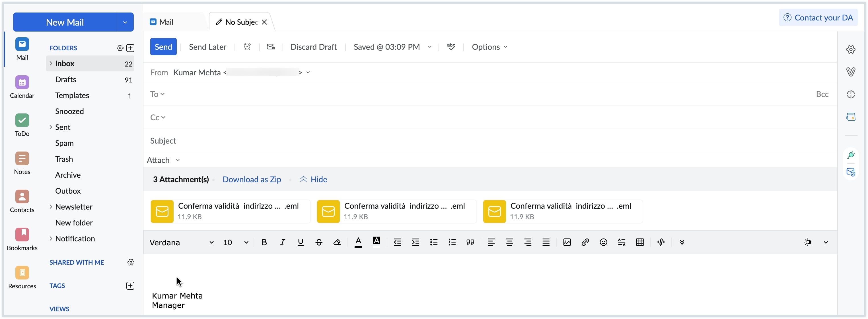Open the Notes app
This screenshot has height=319, width=868.
coord(22,163)
